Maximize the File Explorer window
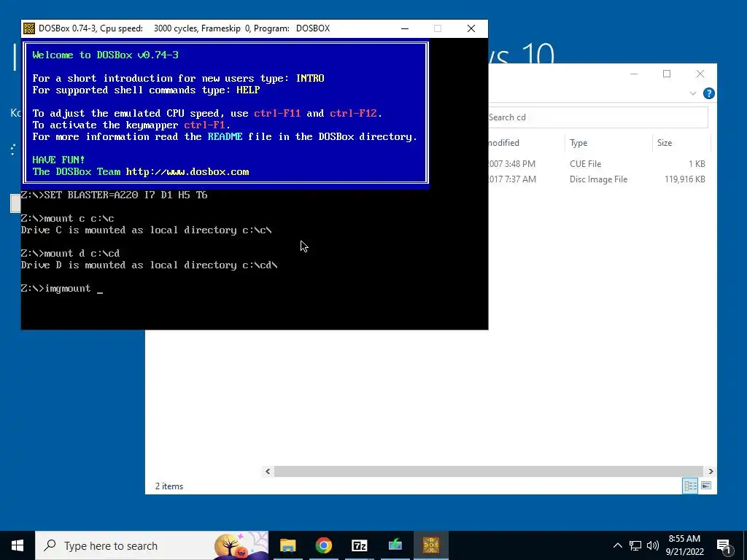This screenshot has height=560, width=747. pyautogui.click(x=667, y=74)
